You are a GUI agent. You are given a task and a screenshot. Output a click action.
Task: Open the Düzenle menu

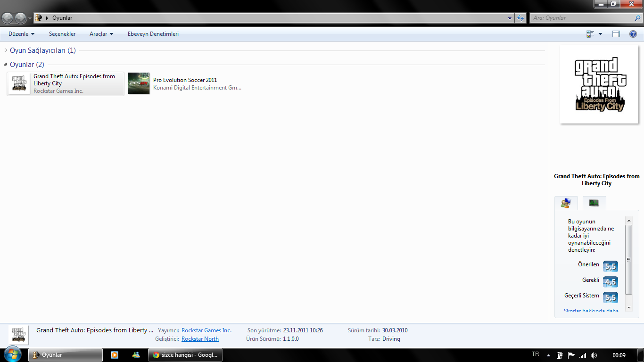click(21, 34)
